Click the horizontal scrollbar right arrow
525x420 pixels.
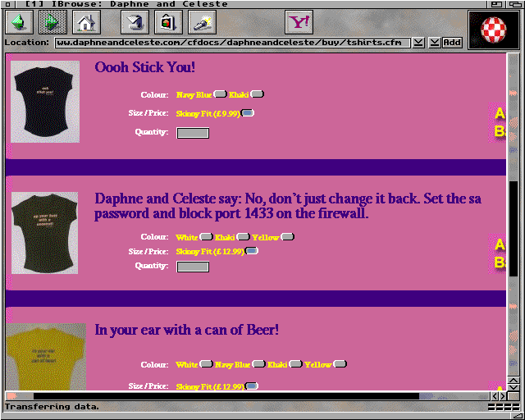tap(503, 396)
